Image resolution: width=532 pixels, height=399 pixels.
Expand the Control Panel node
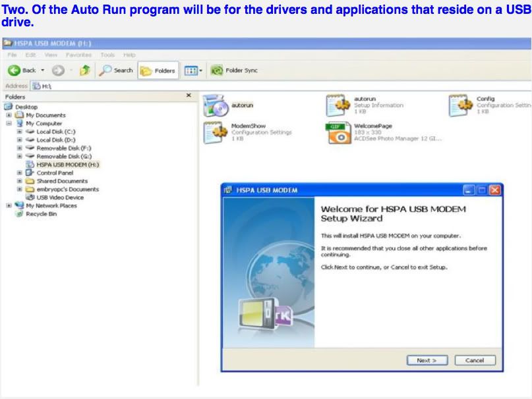19,173
